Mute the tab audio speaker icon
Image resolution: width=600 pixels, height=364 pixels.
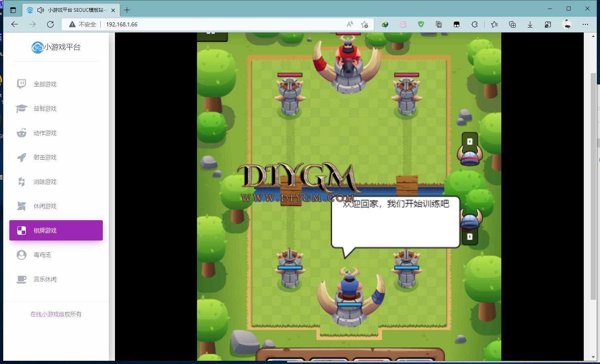[x=41, y=10]
